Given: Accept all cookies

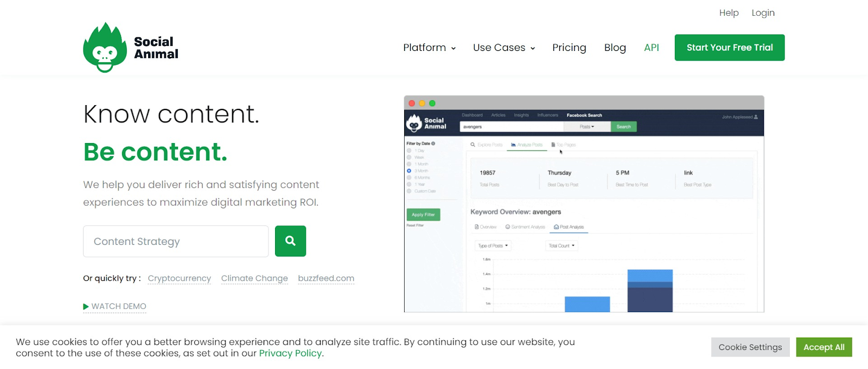Looking at the screenshot, I should click(824, 347).
